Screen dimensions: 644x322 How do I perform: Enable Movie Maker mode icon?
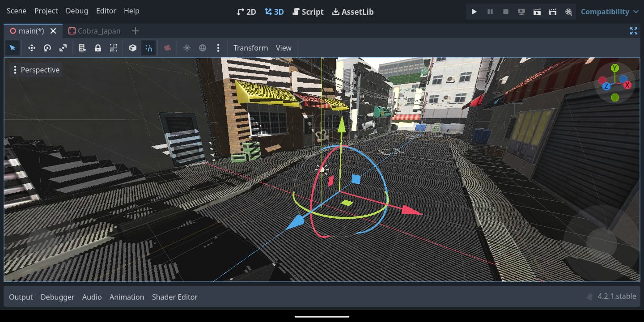(x=568, y=12)
